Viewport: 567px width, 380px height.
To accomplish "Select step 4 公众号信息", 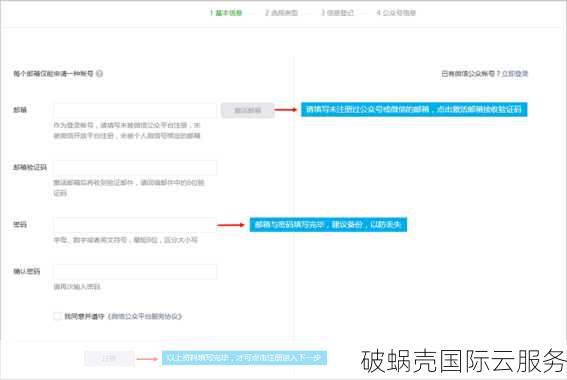I will tap(396, 13).
